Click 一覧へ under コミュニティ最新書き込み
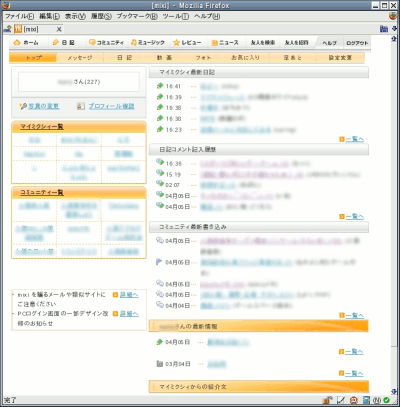The height and width of the screenshot is (407, 400). (355, 315)
